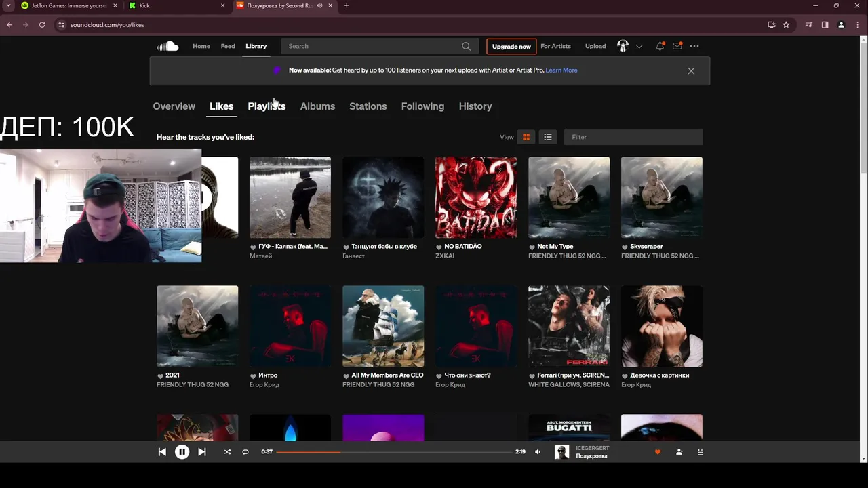
Task: Open the ICEGERGERT artist link in player
Action: click(593, 448)
